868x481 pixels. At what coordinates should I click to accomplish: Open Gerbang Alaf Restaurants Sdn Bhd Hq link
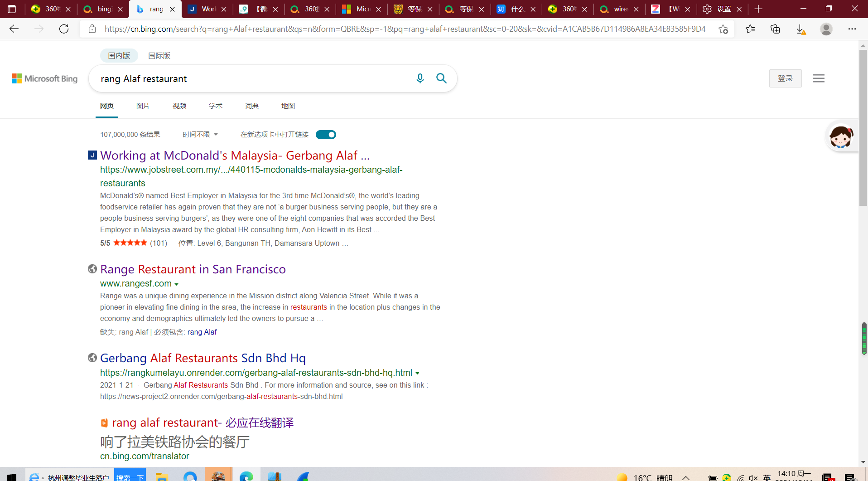tap(203, 358)
